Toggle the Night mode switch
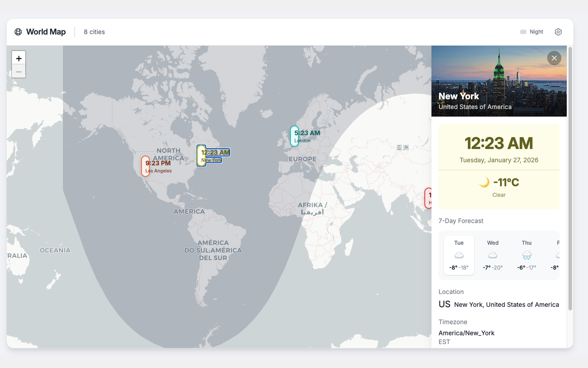The width and height of the screenshot is (588, 368). 523,32
